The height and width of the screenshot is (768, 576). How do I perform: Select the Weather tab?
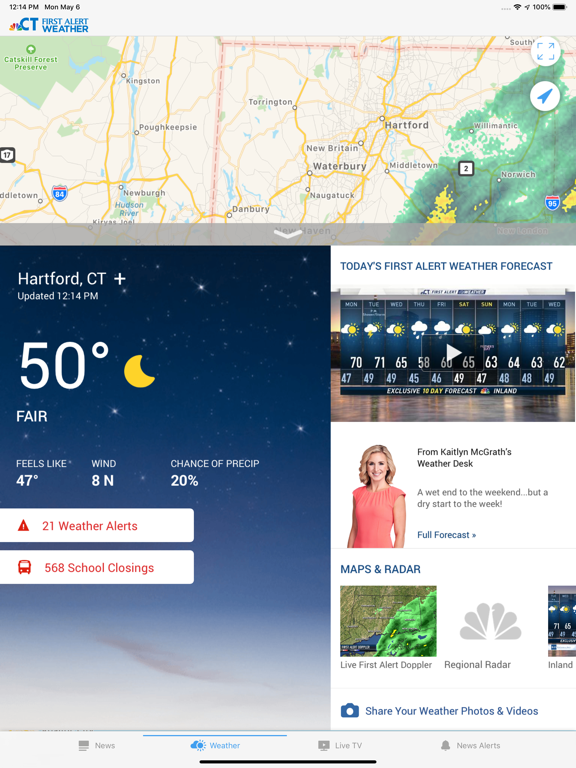click(215, 745)
